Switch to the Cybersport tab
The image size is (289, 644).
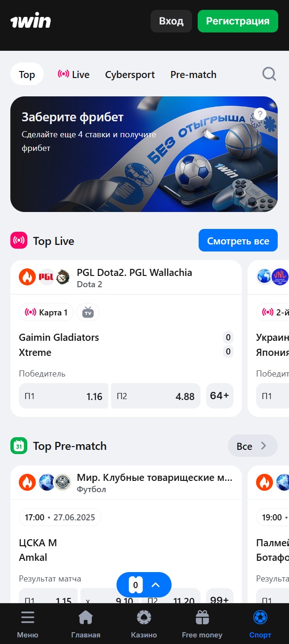[130, 74]
